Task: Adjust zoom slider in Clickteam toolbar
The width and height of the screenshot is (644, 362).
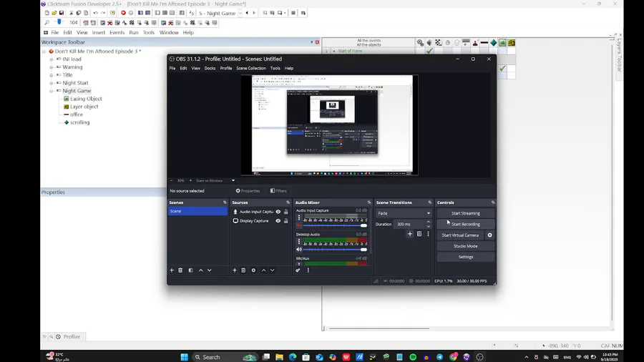Action: [x=59, y=23]
